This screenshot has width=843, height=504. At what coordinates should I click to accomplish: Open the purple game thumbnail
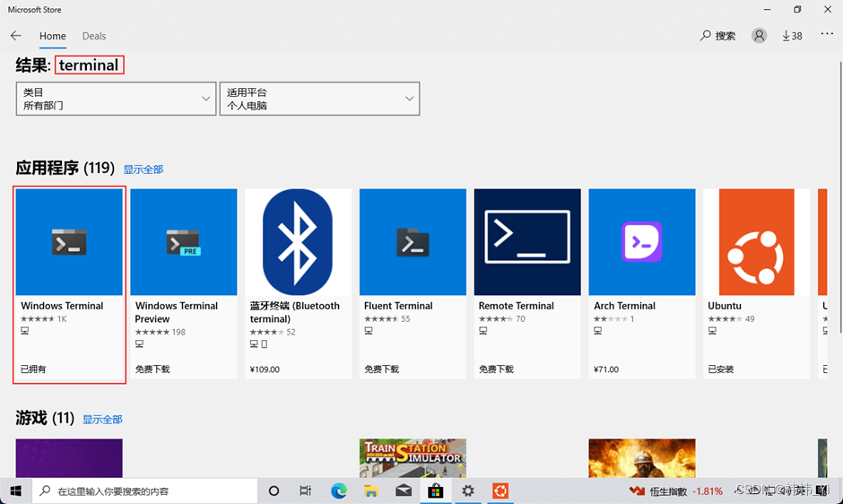(x=69, y=457)
